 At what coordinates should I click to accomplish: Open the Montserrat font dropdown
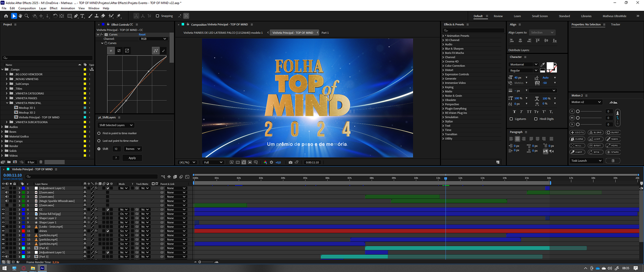coord(523,64)
